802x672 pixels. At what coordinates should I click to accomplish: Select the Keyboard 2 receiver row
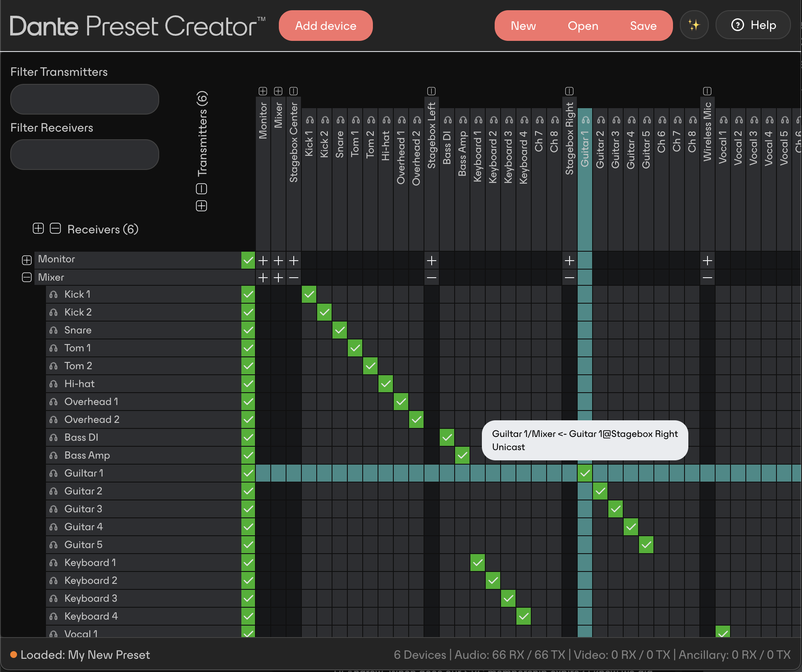(x=143, y=580)
